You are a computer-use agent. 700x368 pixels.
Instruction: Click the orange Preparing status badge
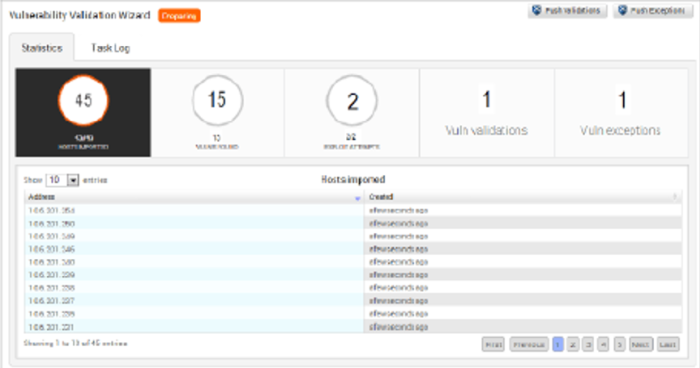[179, 16]
